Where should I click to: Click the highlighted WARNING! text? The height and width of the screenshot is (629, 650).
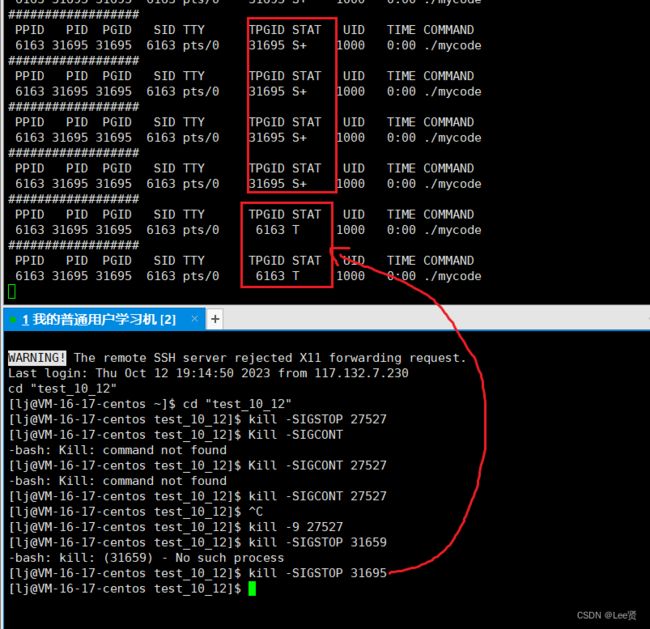[37, 357]
